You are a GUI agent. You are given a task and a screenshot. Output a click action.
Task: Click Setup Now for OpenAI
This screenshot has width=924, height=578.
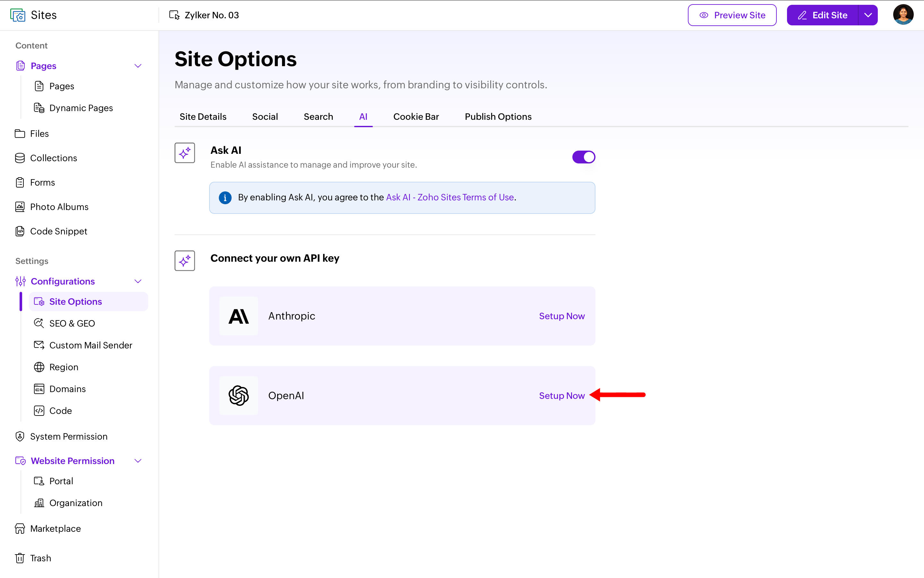coord(562,396)
